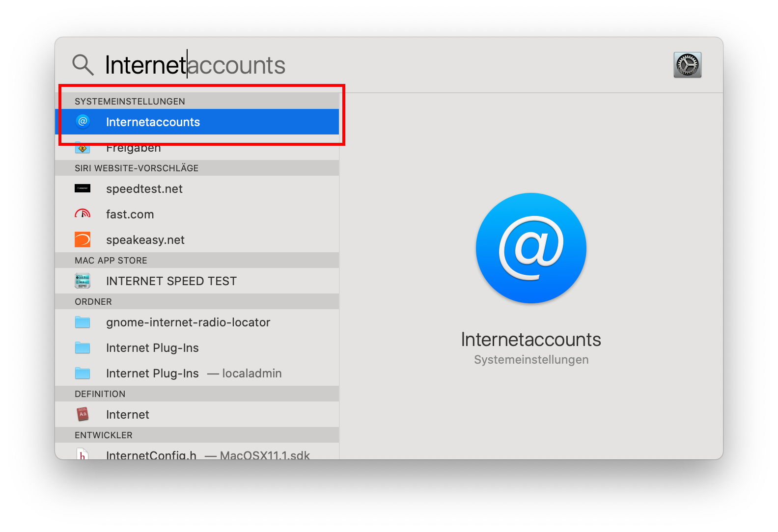
Task: Click into the Spotlight search text field
Action: 344,65
